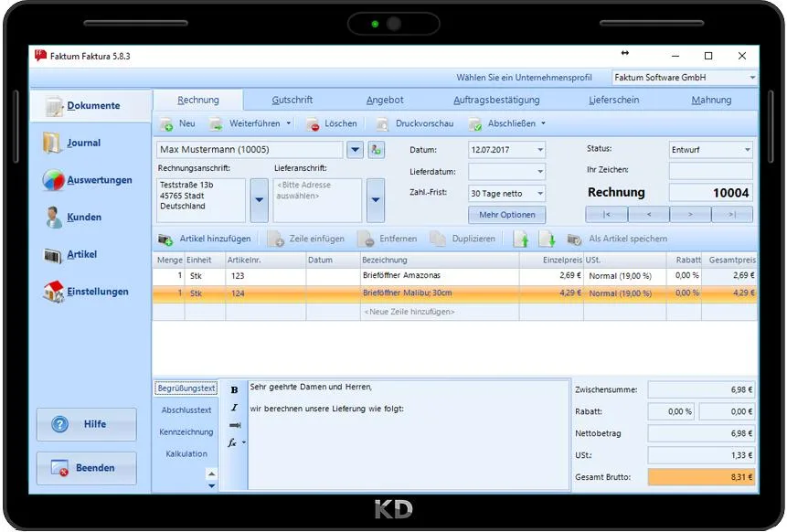Open the Status Entwurf dropdown

pos(748,150)
